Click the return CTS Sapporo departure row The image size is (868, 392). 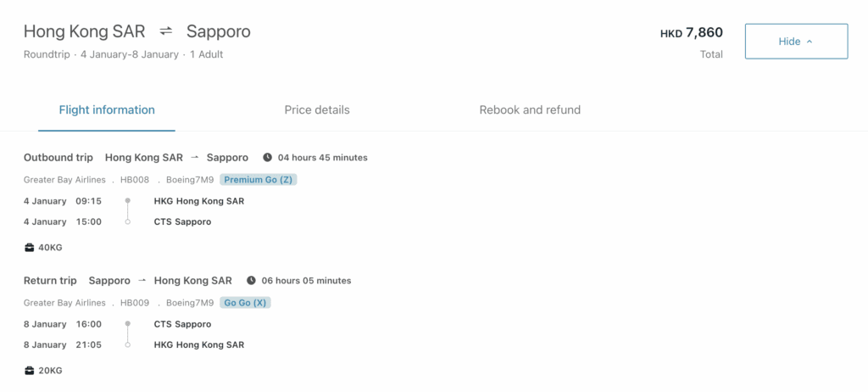(182, 324)
